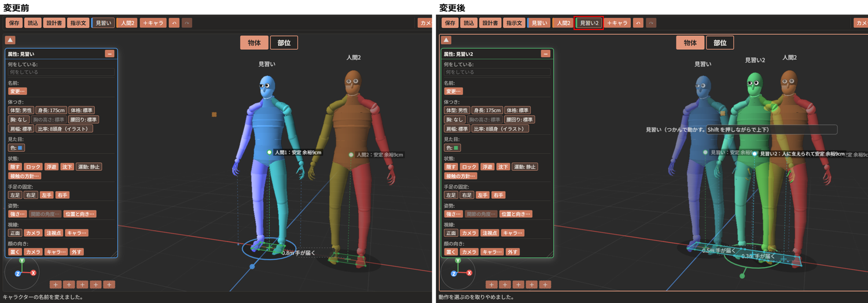The width and height of the screenshot is (868, 303).
Task: Click the triangle collapse button in the after screenshot
Action: [x=446, y=40]
